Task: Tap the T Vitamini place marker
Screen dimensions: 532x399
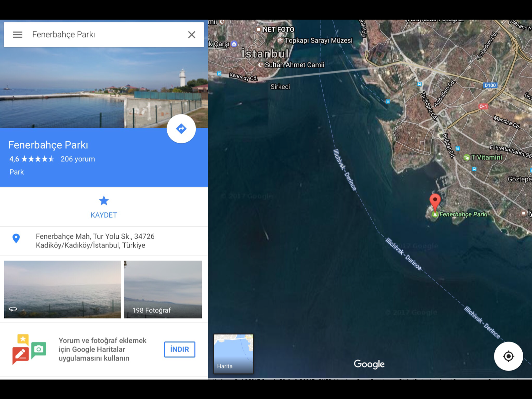Action: pos(467,157)
